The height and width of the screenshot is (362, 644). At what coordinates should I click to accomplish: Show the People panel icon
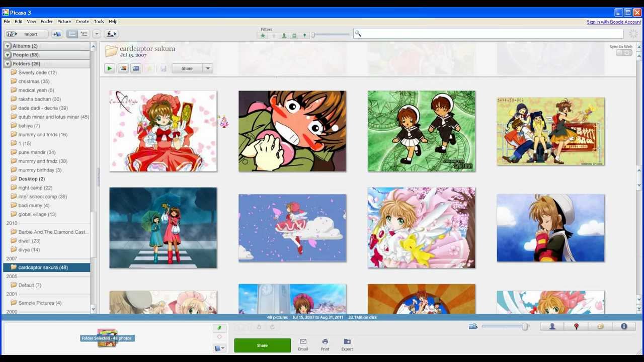[x=552, y=327]
